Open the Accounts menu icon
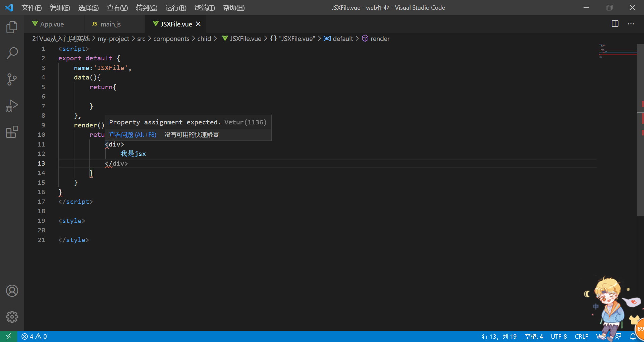Screen dimensions: 644x342 [12, 291]
